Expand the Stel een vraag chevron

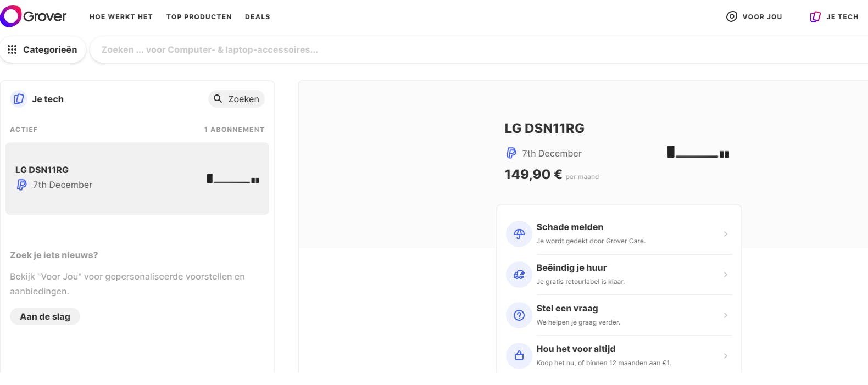point(726,315)
